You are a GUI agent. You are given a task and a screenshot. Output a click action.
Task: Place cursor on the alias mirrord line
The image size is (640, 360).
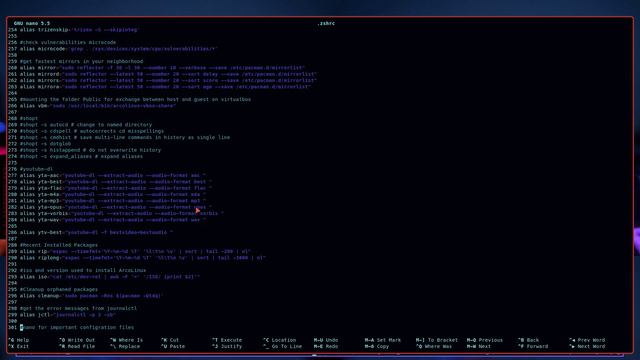pos(169,74)
